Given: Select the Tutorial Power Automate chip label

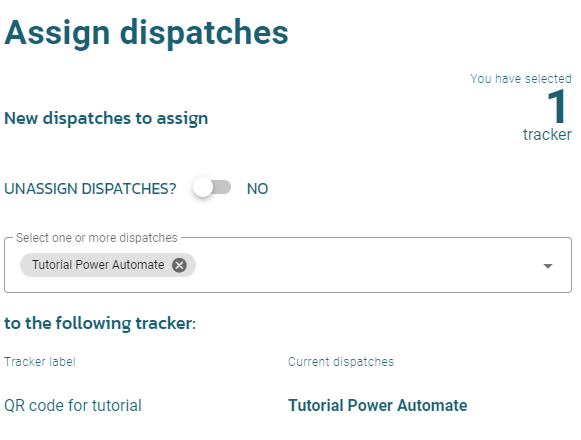Looking at the screenshot, I should [x=98, y=265].
